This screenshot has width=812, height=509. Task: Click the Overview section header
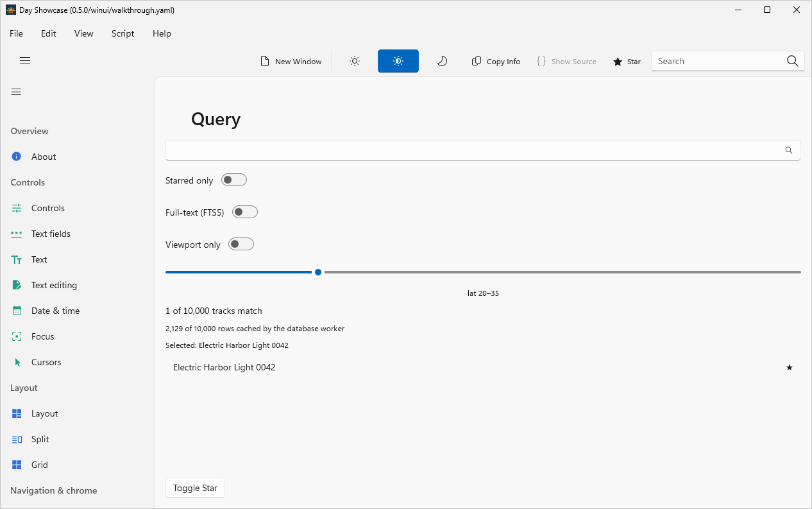click(x=30, y=131)
